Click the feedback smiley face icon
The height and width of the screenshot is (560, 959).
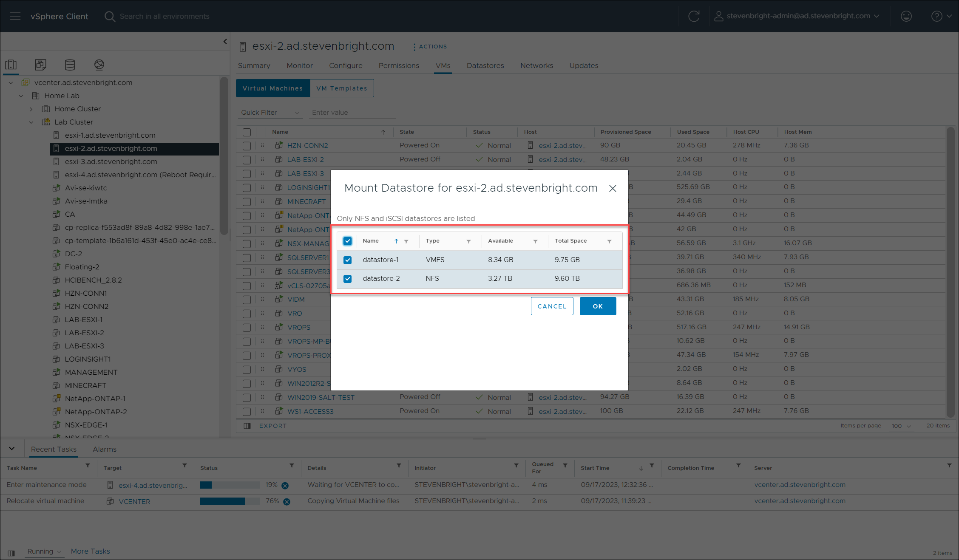906,16
